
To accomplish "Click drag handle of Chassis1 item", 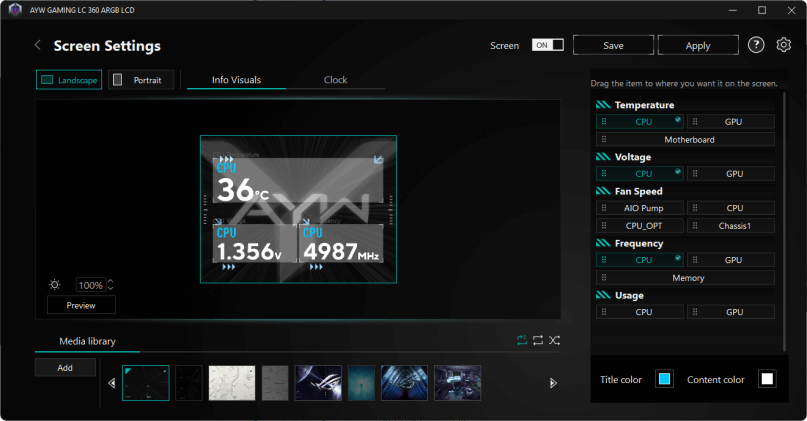I will coord(695,225).
